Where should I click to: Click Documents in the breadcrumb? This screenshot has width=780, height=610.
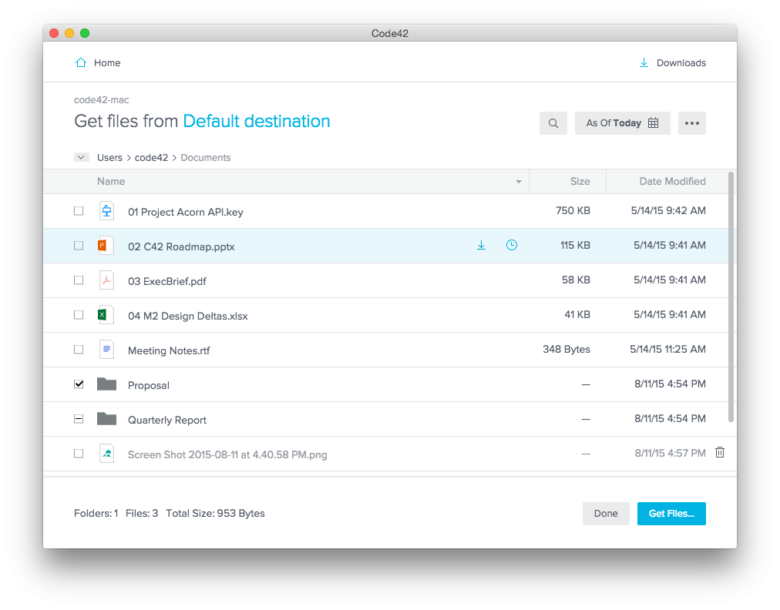click(x=205, y=158)
